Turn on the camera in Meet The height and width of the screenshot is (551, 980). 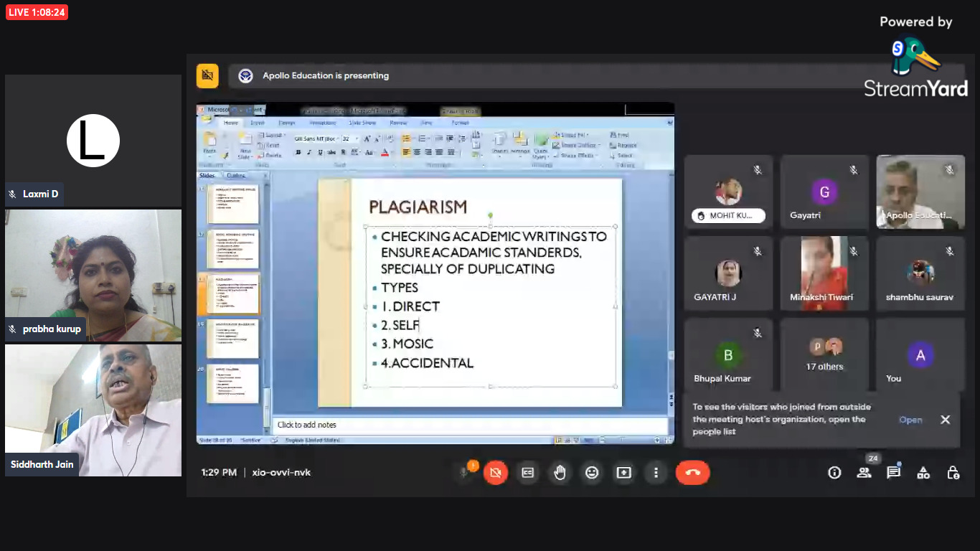tap(495, 472)
